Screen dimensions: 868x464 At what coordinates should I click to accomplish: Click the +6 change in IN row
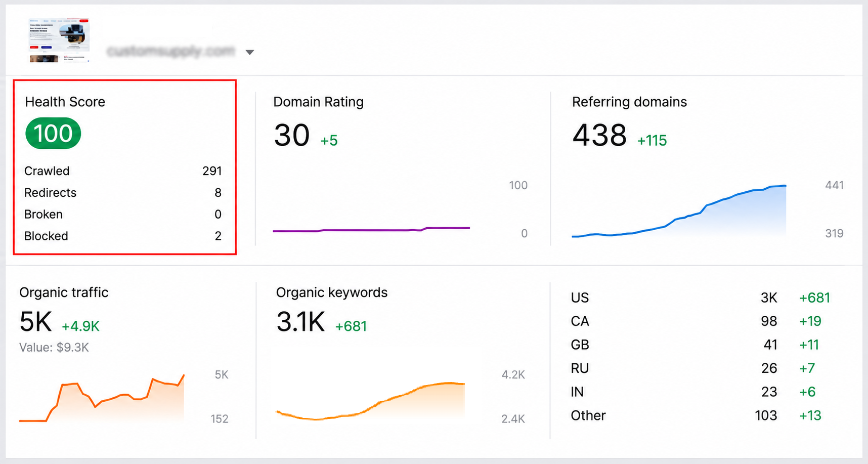click(x=807, y=392)
